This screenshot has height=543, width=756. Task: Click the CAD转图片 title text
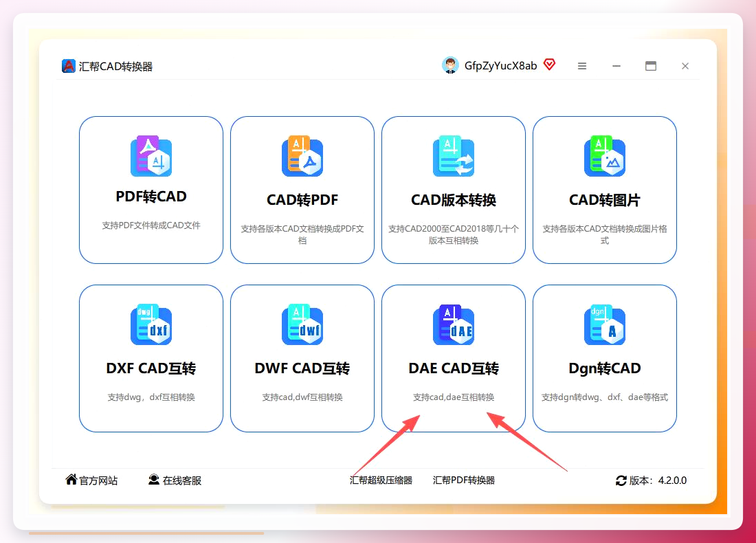click(x=605, y=199)
